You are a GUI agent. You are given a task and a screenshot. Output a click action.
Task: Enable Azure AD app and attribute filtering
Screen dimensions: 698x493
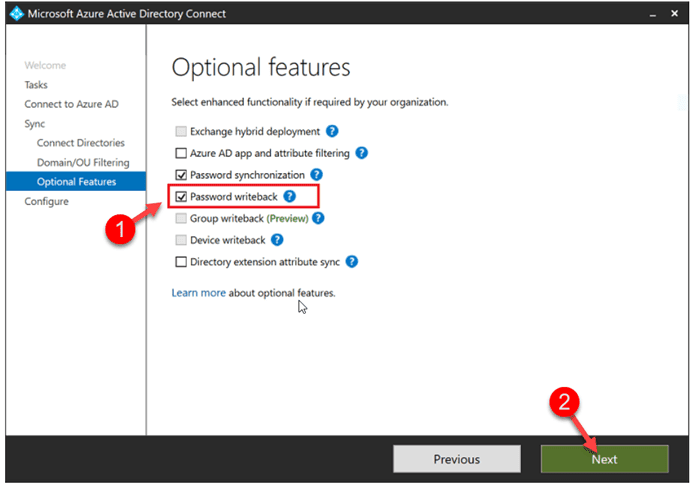coord(181,153)
